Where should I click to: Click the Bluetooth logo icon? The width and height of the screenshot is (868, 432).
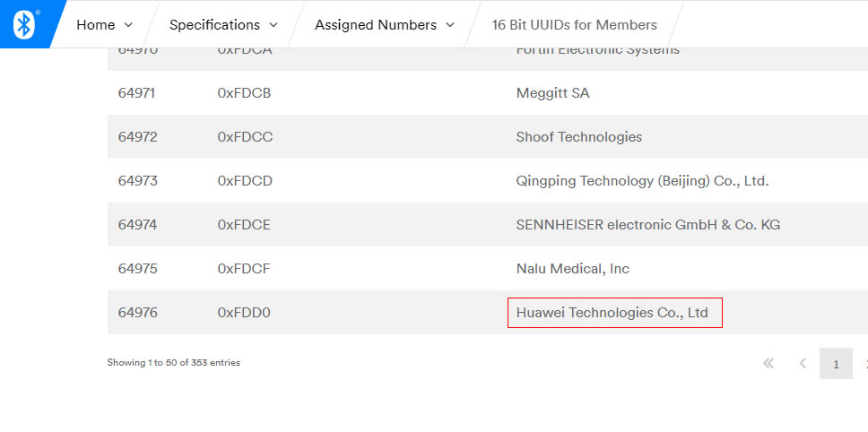tap(24, 24)
